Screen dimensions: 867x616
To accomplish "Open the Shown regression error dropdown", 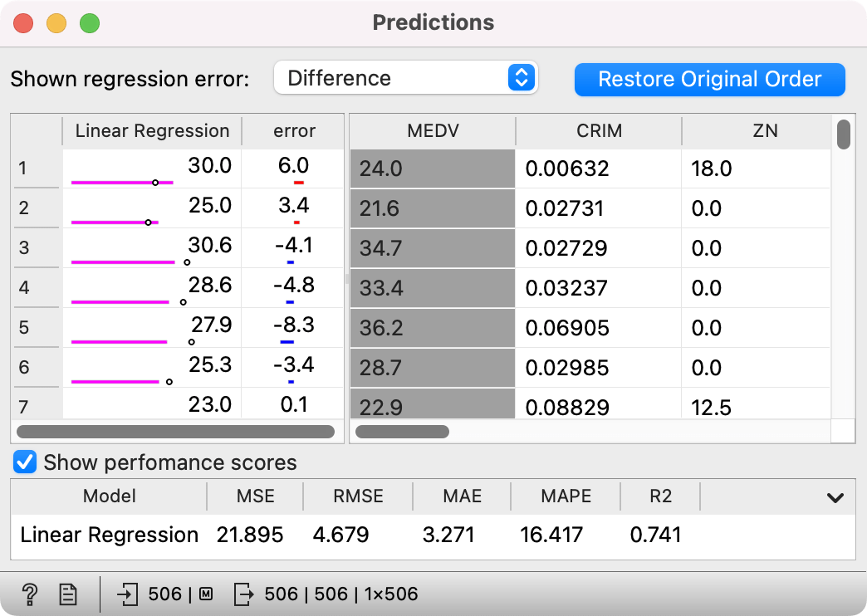I will pos(405,79).
